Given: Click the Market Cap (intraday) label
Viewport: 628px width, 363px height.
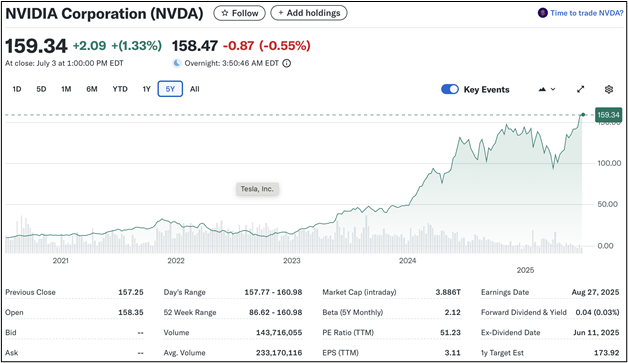Looking at the screenshot, I should (x=359, y=292).
